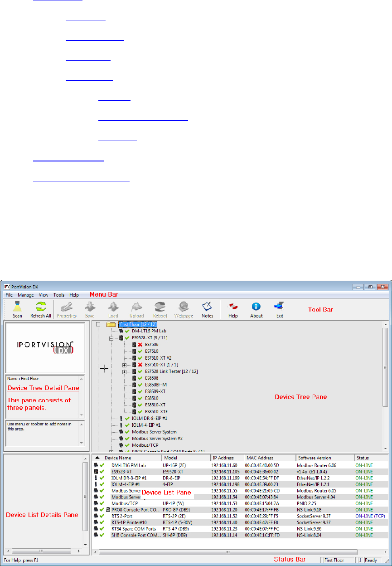
Task: Click the 'Name : First Floor' detail text
Action: (24, 378)
